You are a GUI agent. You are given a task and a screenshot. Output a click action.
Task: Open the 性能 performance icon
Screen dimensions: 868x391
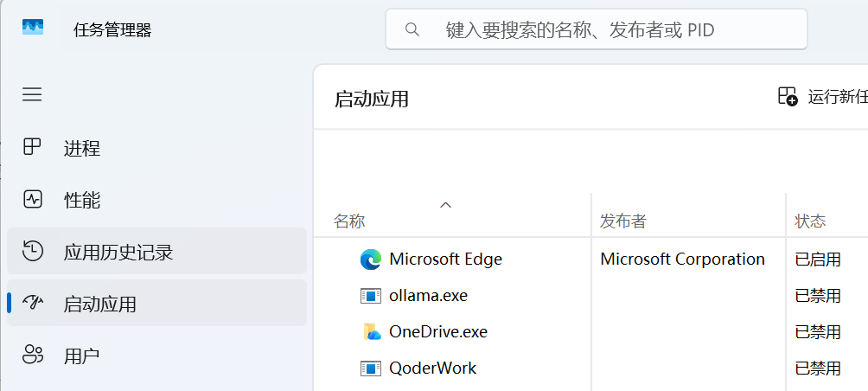coord(32,199)
